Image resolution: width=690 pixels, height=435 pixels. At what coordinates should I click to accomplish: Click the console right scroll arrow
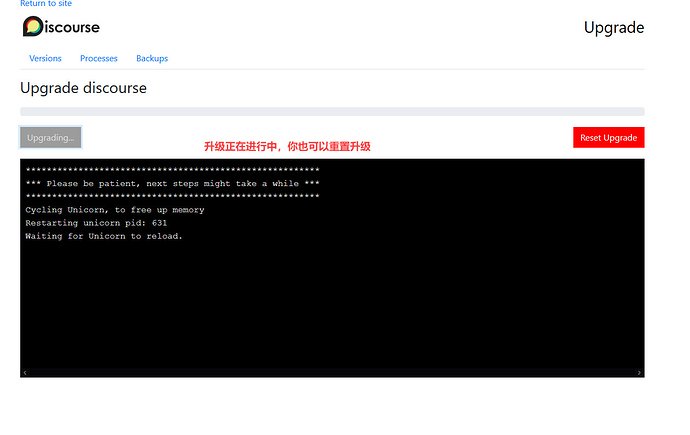point(639,373)
